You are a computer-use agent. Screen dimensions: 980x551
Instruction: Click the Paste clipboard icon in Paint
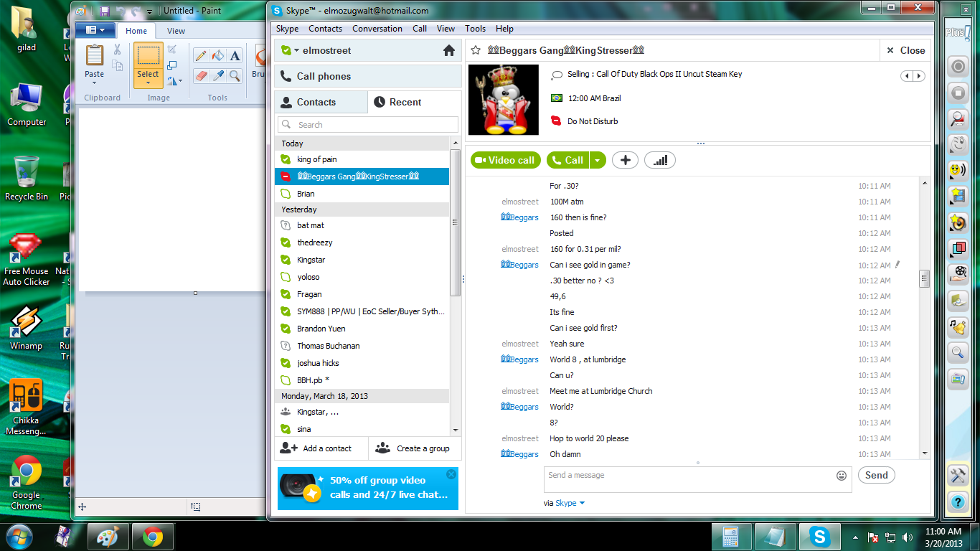click(x=95, y=55)
